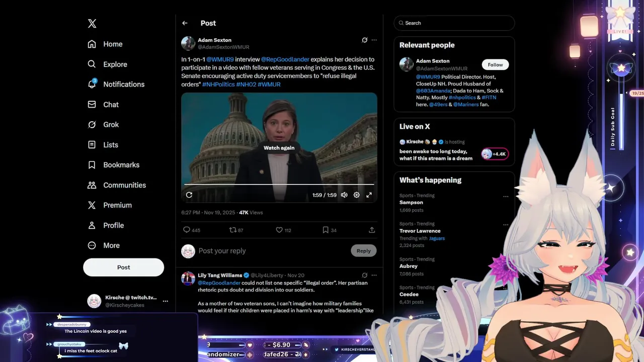Open the @RepGoodlander mention in Adam's post
This screenshot has width=644, height=362.
tap(285, 59)
